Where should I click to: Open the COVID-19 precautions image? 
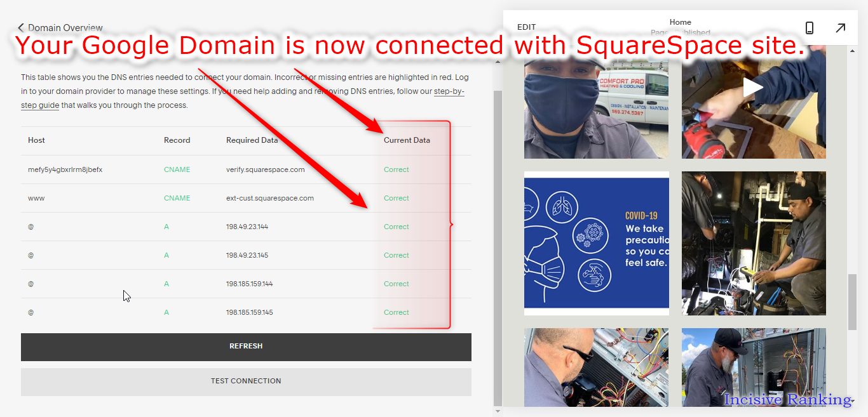click(597, 243)
